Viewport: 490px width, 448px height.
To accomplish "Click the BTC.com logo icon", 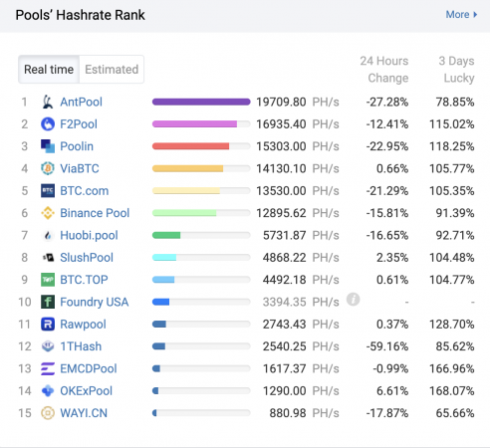I will (48, 191).
